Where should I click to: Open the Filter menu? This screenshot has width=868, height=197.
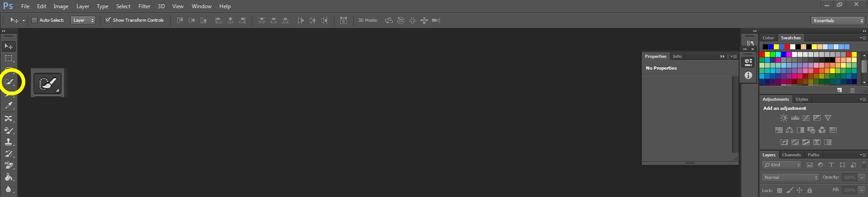(144, 6)
